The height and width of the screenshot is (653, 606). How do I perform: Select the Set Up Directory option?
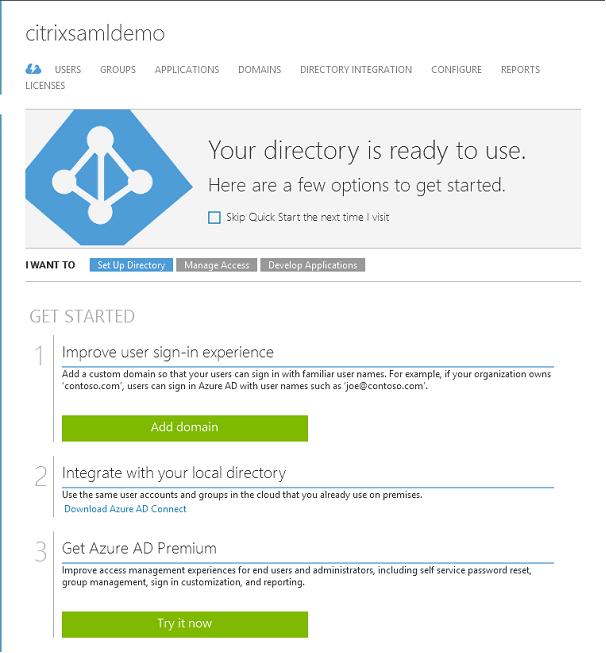coord(131,265)
